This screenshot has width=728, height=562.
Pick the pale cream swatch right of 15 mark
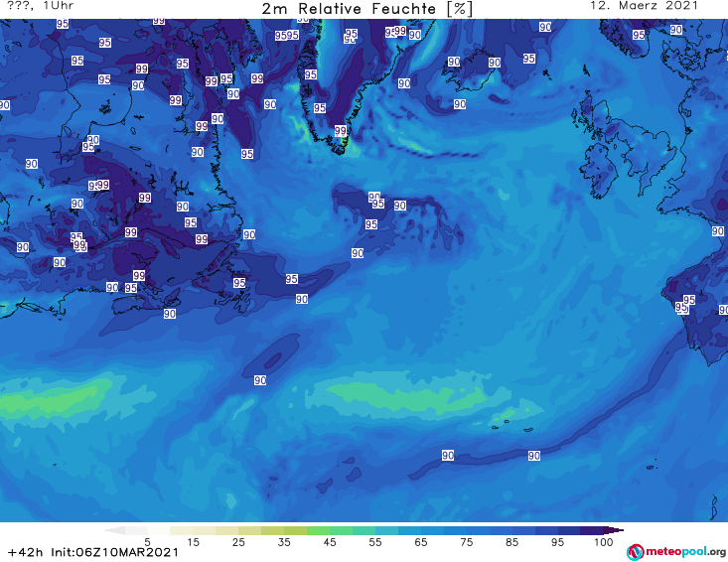[205, 531]
